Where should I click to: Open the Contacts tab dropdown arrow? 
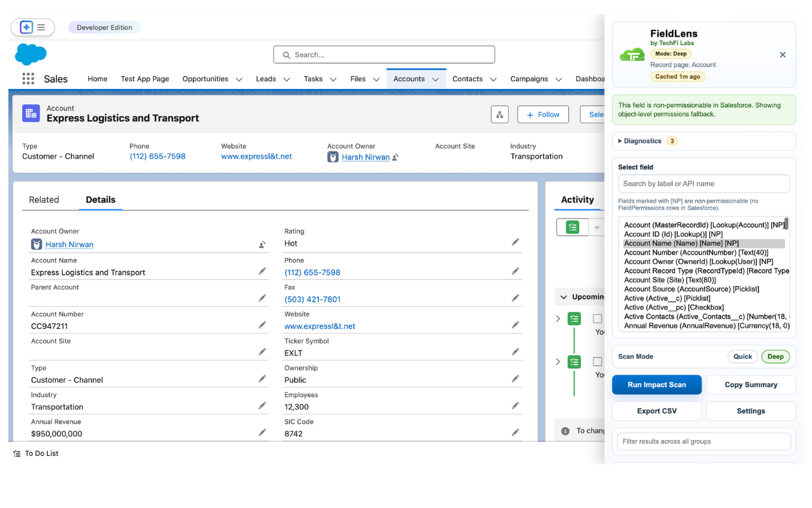point(494,79)
